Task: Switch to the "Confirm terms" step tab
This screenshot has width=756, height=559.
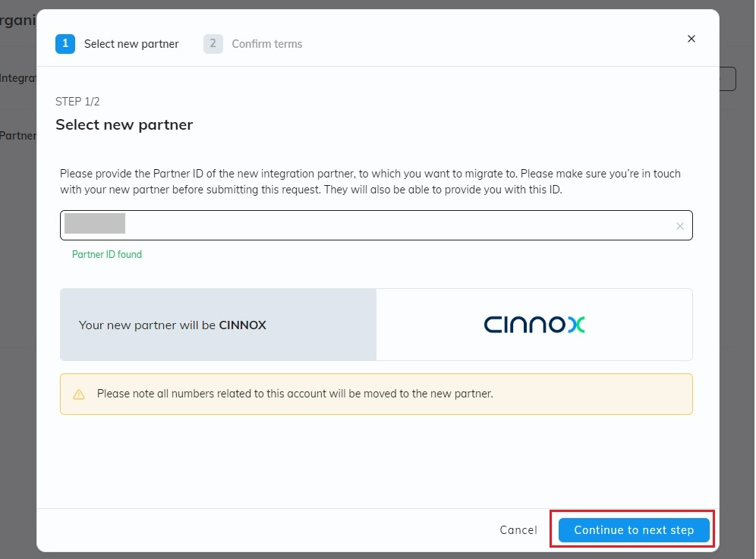Action: [x=266, y=44]
